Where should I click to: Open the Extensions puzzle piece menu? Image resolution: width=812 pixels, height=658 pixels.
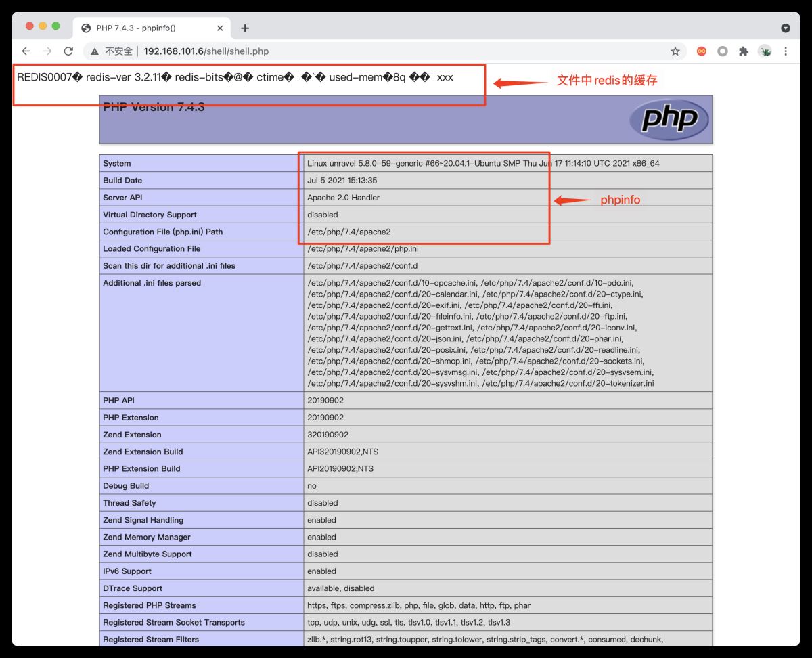744,51
